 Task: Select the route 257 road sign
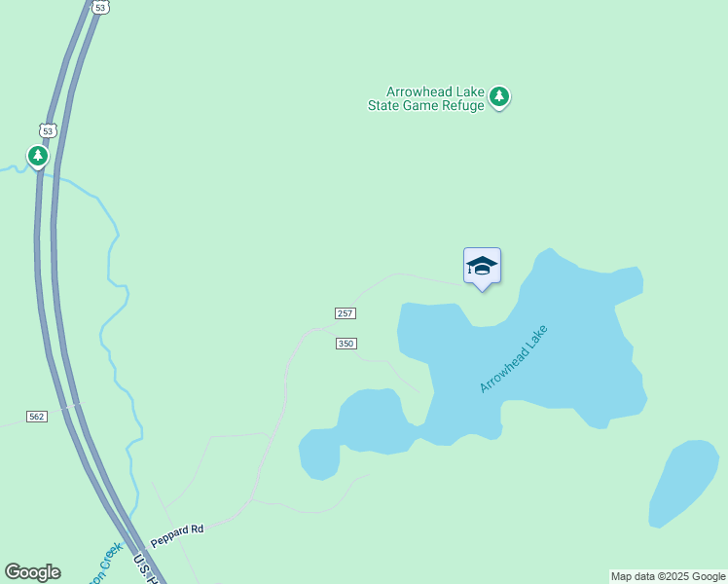pos(345,313)
